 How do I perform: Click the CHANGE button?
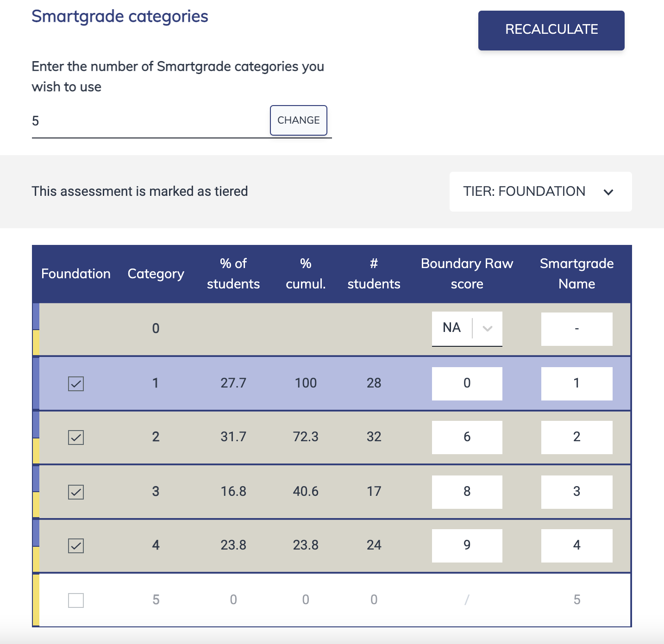(298, 120)
